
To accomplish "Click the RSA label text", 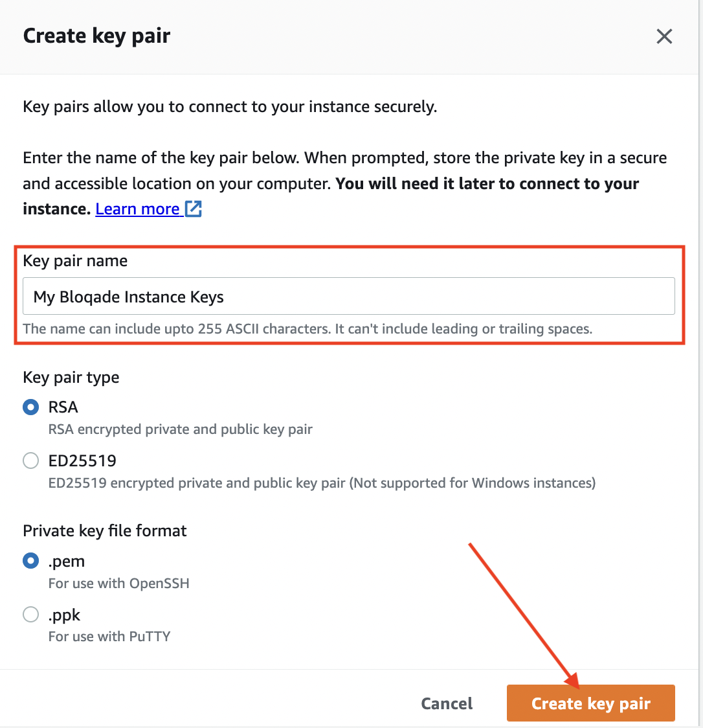I will pos(63,407).
